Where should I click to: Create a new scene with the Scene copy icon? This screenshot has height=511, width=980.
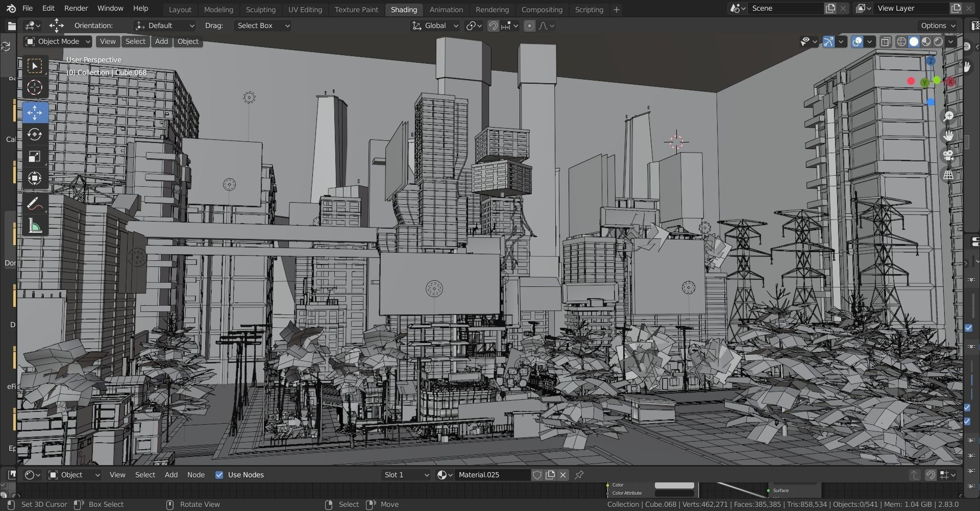click(x=830, y=9)
